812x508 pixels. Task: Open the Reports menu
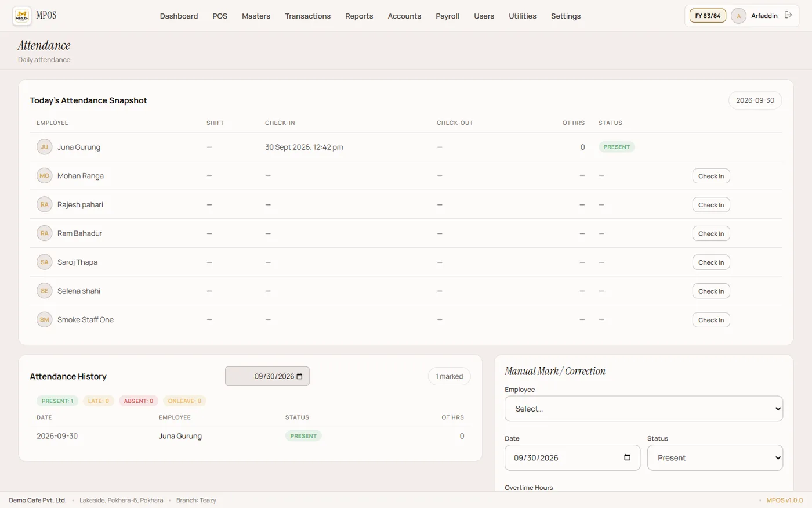coord(359,16)
